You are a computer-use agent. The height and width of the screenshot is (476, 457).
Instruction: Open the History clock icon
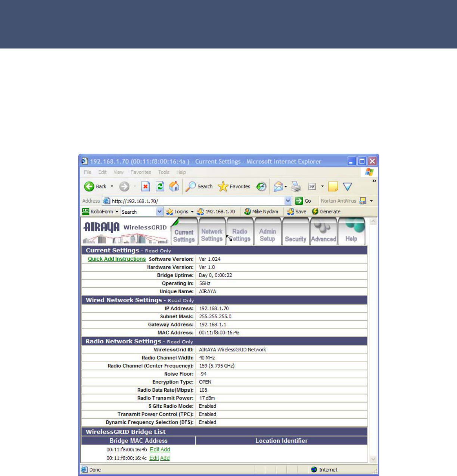point(261,187)
